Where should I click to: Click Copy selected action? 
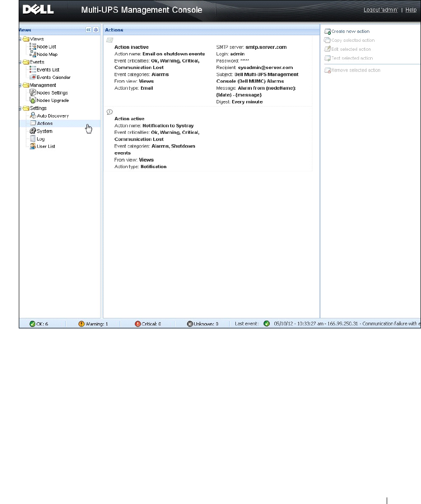coord(353,40)
